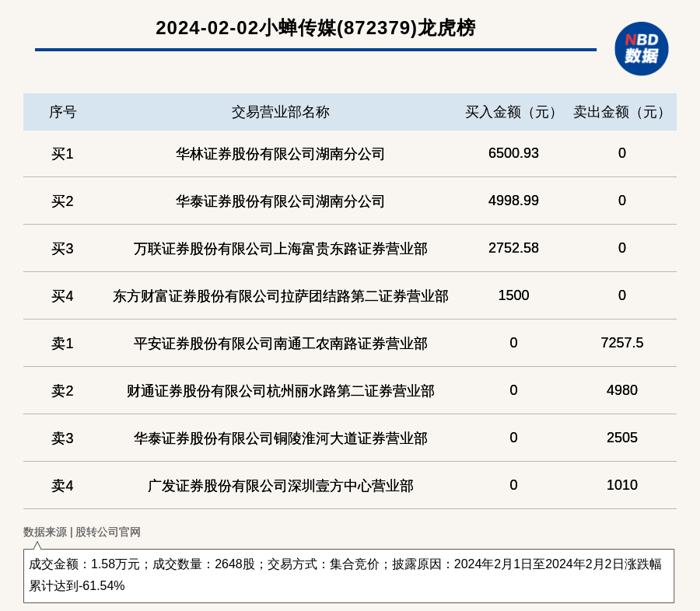Select the title 2024-02-02小蝉传媒(872379)龙虎榜
Image resolution: width=700 pixels, height=611 pixels.
[315, 28]
